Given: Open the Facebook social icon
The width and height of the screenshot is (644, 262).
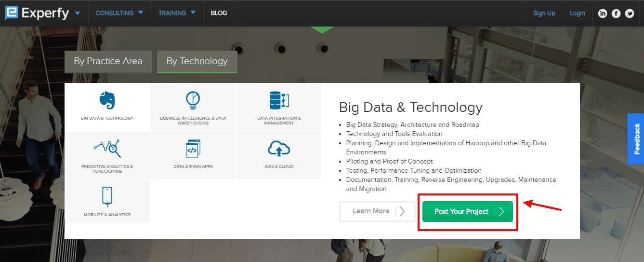Looking at the screenshot, I should (616, 14).
